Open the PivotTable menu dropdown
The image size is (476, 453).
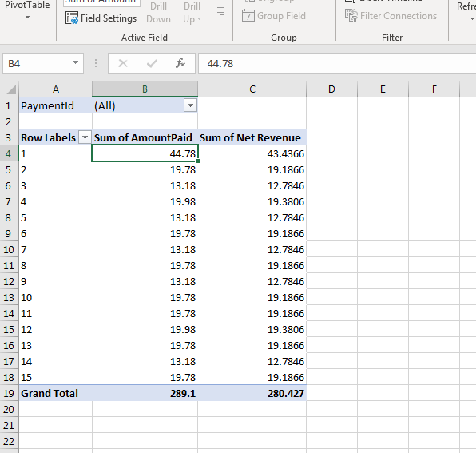click(x=27, y=18)
